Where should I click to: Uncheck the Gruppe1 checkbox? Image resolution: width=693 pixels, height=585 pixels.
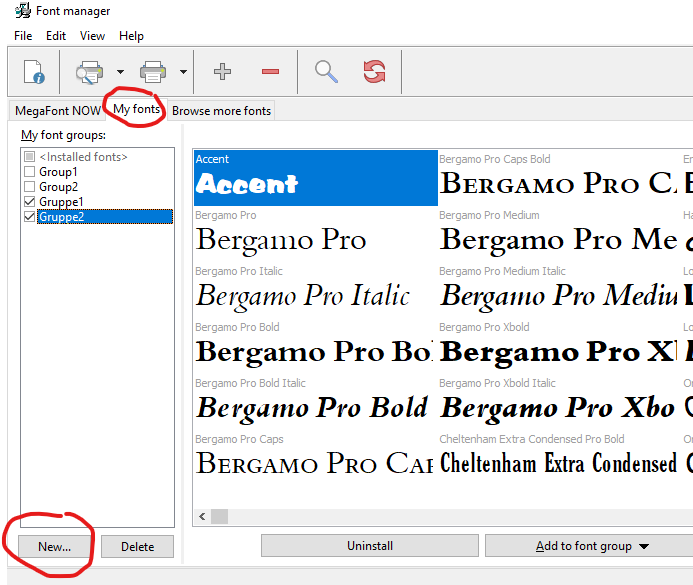point(30,202)
